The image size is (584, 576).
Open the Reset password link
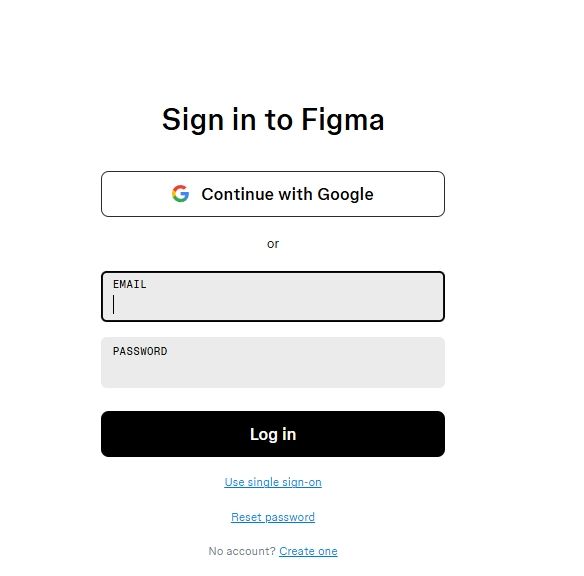tap(273, 517)
